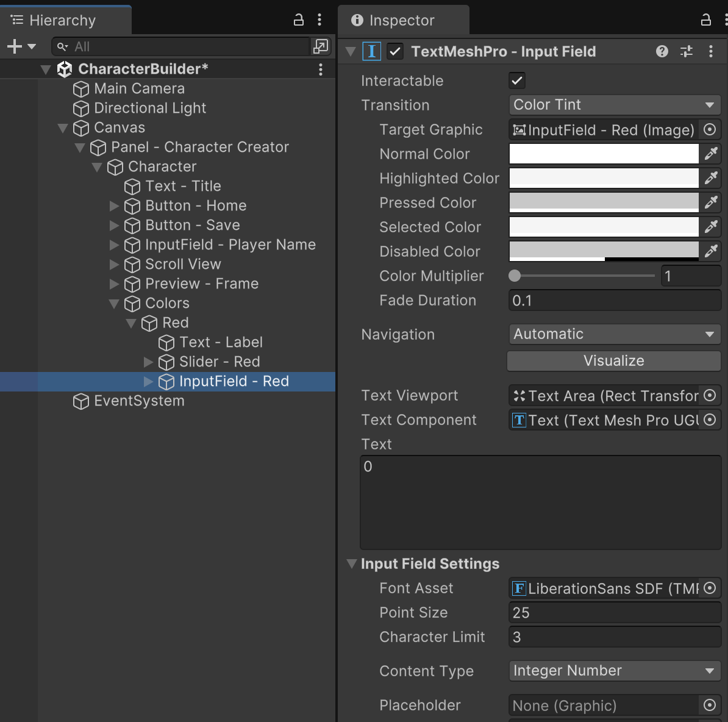Toggle the Interactable checkbox
The height and width of the screenshot is (722, 728).
tap(517, 80)
